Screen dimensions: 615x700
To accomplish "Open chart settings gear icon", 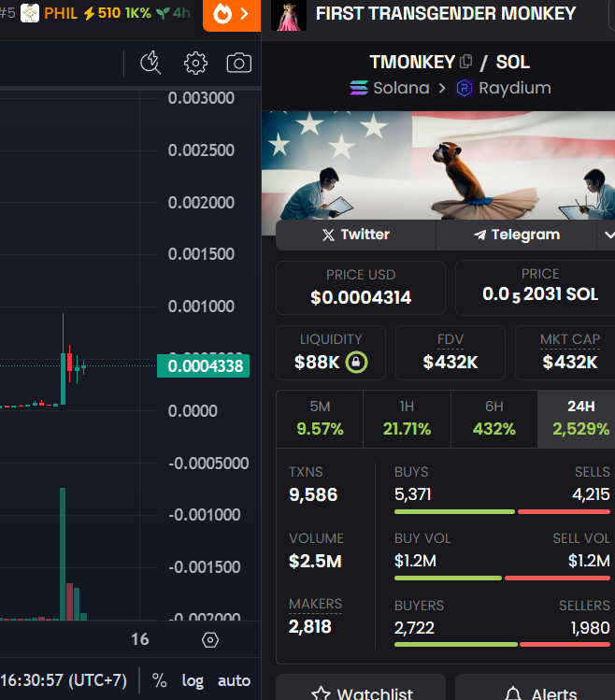I will pyautogui.click(x=195, y=63).
